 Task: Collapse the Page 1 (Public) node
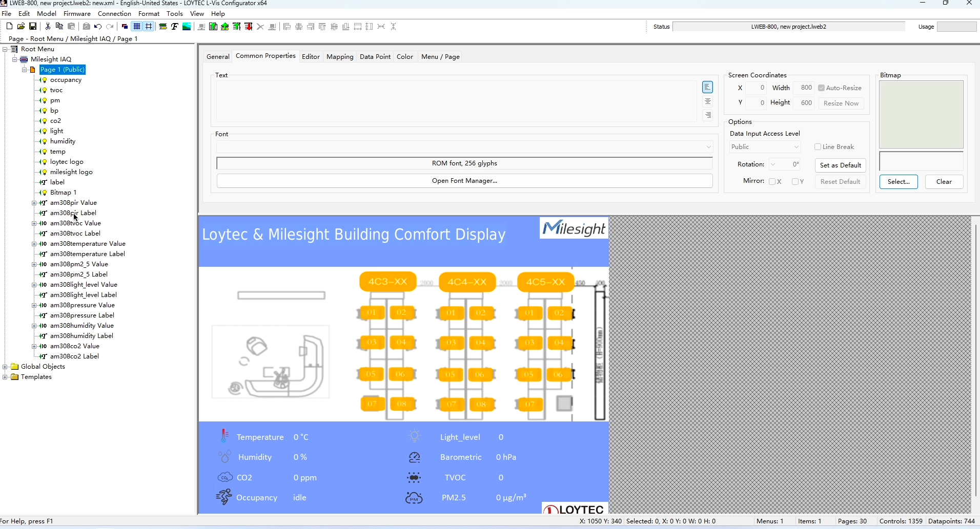point(24,70)
